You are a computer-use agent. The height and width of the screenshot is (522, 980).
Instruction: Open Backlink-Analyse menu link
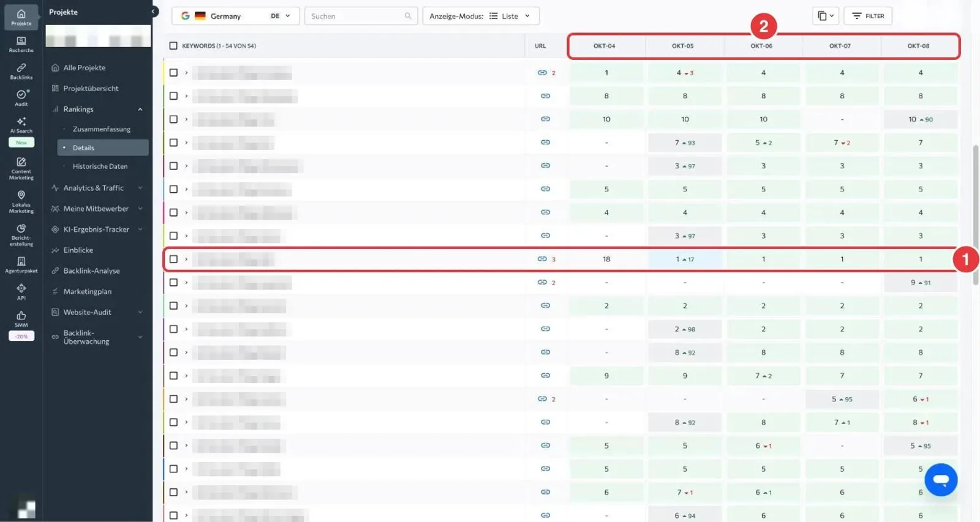click(x=92, y=270)
